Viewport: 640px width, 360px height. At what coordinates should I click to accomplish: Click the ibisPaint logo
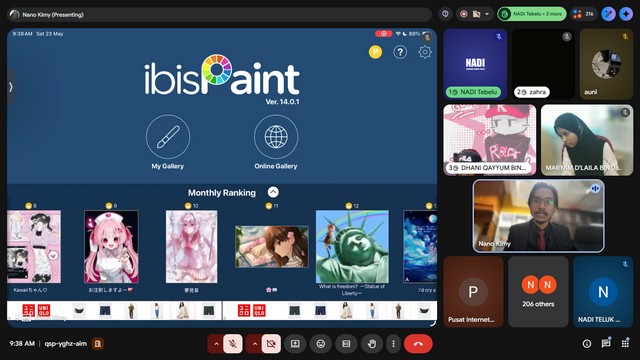tap(222, 75)
